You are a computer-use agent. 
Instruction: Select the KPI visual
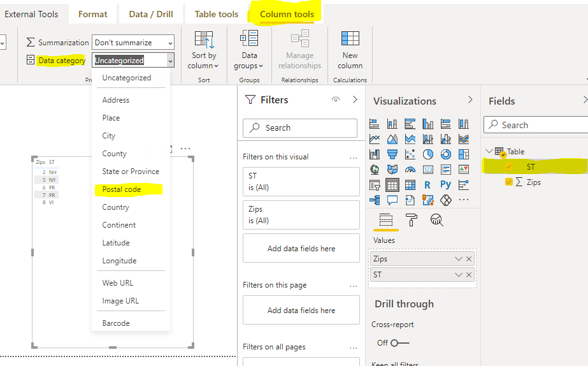(464, 170)
